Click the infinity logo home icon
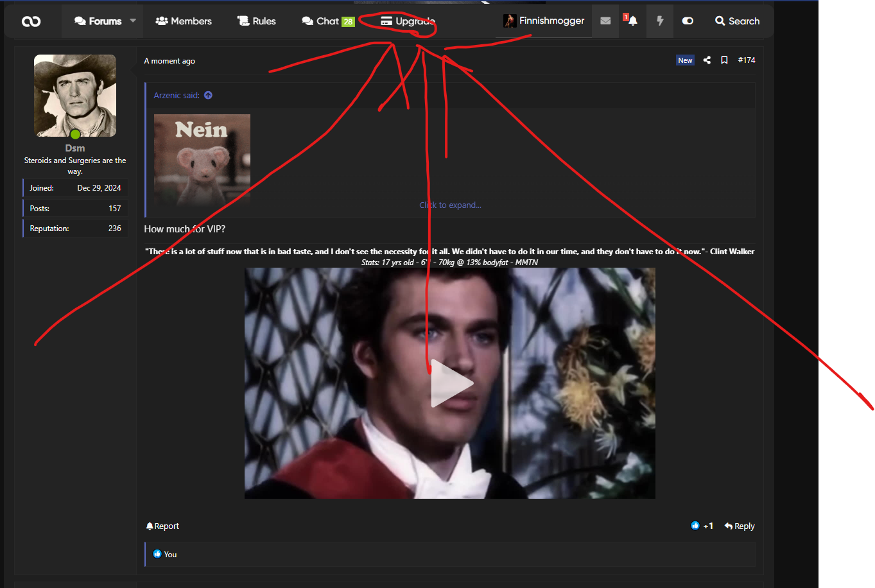Viewport: 875px width, 588px height. (31, 21)
